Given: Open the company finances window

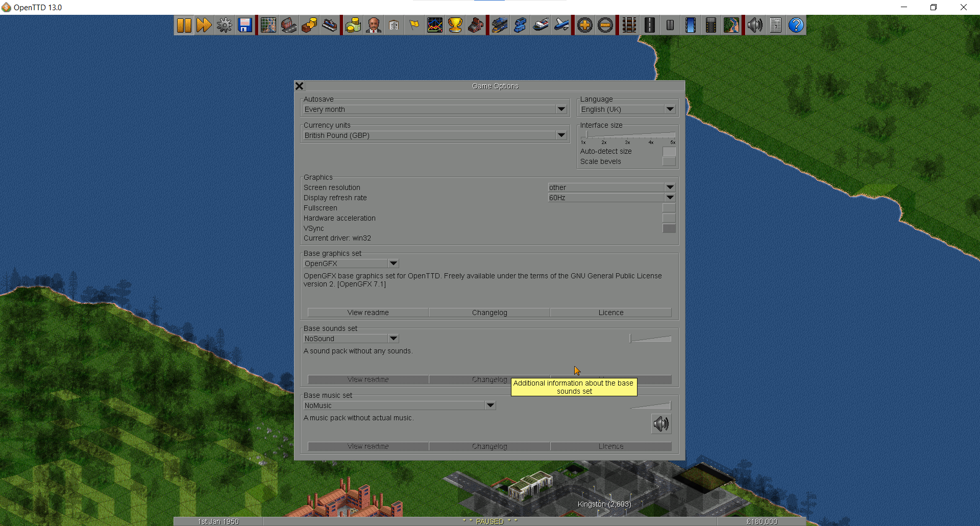Looking at the screenshot, I should point(353,25).
